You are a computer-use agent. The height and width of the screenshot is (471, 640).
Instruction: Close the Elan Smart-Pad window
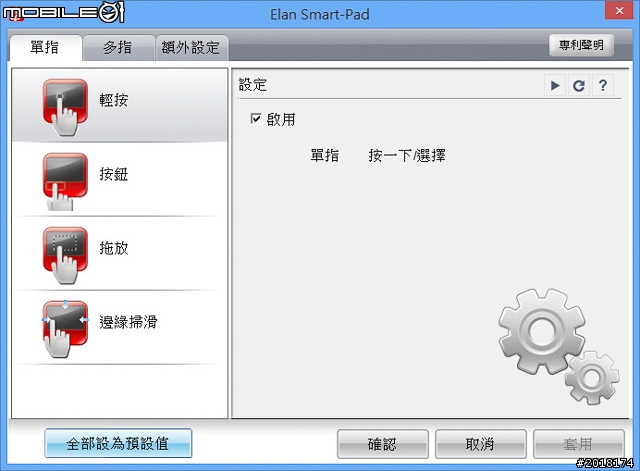pos(619,10)
